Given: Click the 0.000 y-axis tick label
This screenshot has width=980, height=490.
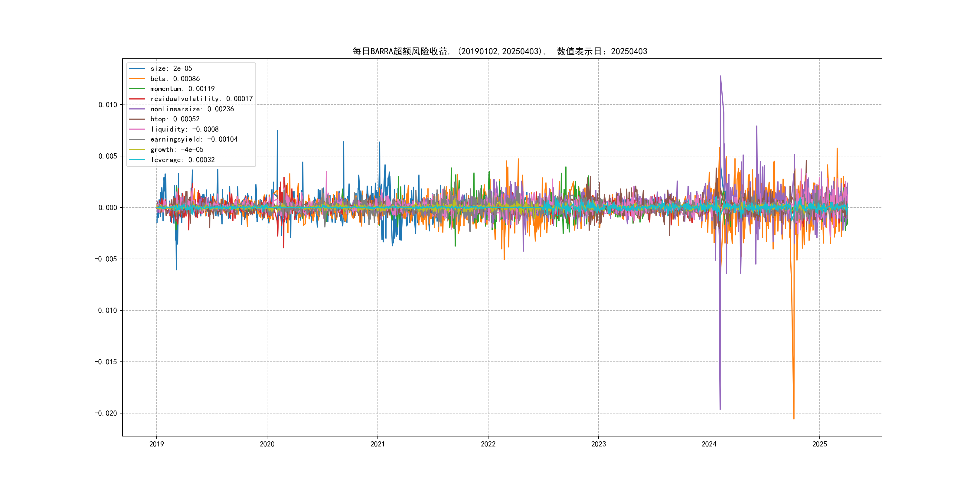Looking at the screenshot, I should (x=108, y=208).
